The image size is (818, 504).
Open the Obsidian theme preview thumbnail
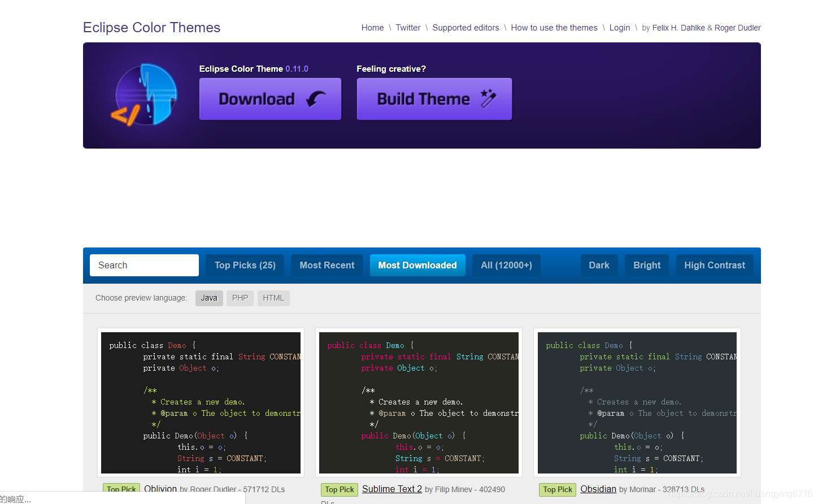pos(637,403)
